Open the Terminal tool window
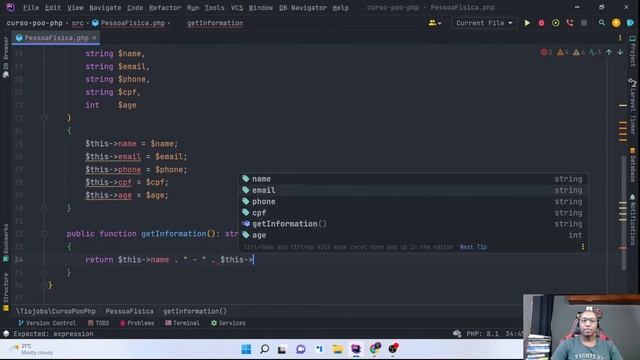 182,323
